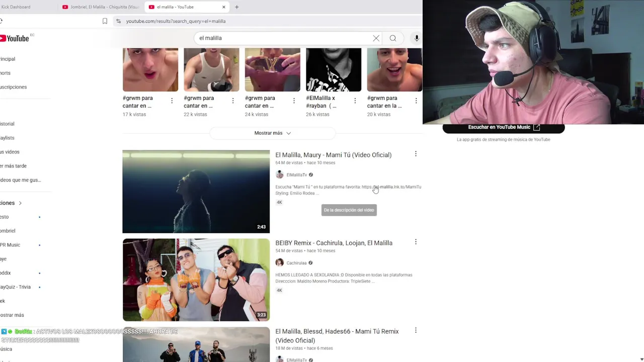Open PR Music subscription channel

10,245
